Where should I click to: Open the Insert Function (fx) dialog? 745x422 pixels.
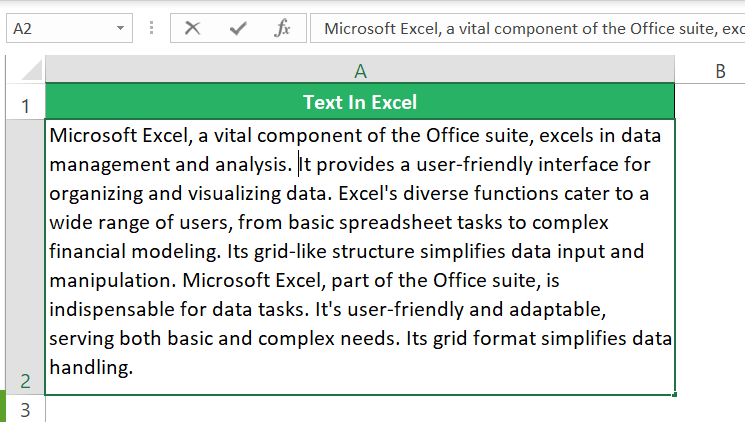coord(283,29)
